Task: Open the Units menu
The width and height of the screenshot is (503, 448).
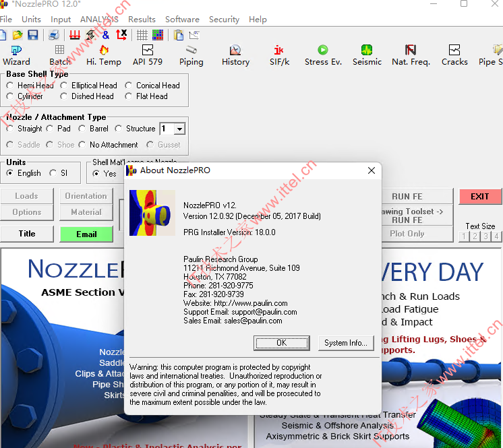Action: pos(31,20)
